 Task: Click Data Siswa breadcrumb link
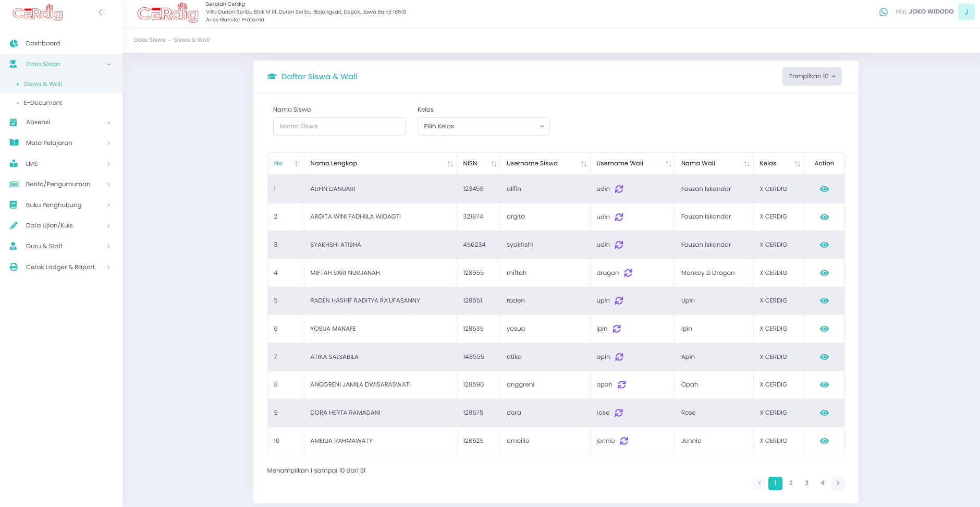[150, 40]
